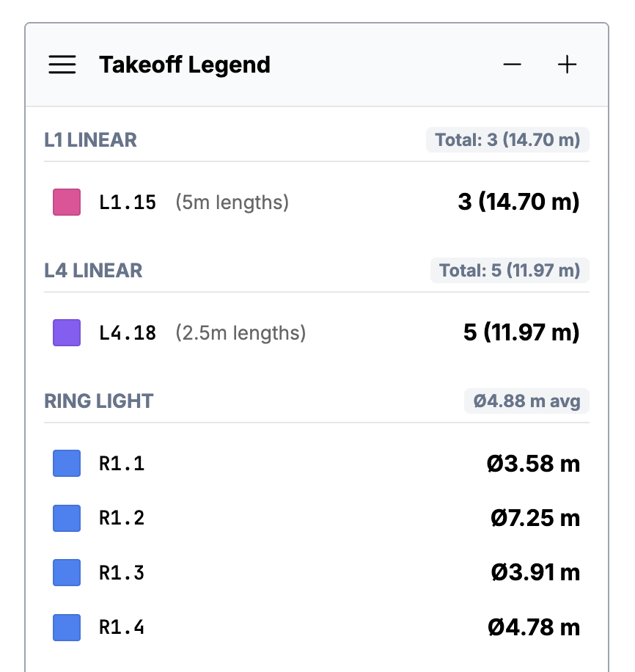Click the blue square icon next to R1.2
The height and width of the screenshot is (672, 635).
coord(66,518)
